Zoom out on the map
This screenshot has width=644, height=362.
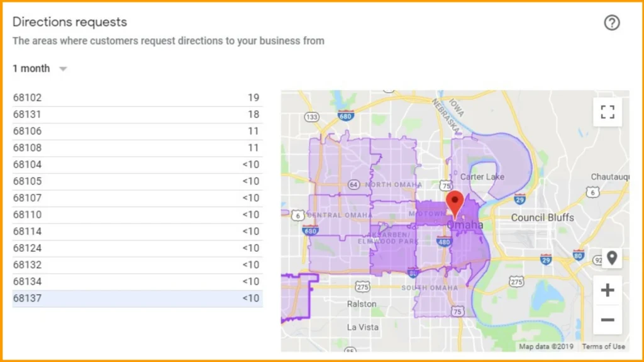pyautogui.click(x=607, y=320)
